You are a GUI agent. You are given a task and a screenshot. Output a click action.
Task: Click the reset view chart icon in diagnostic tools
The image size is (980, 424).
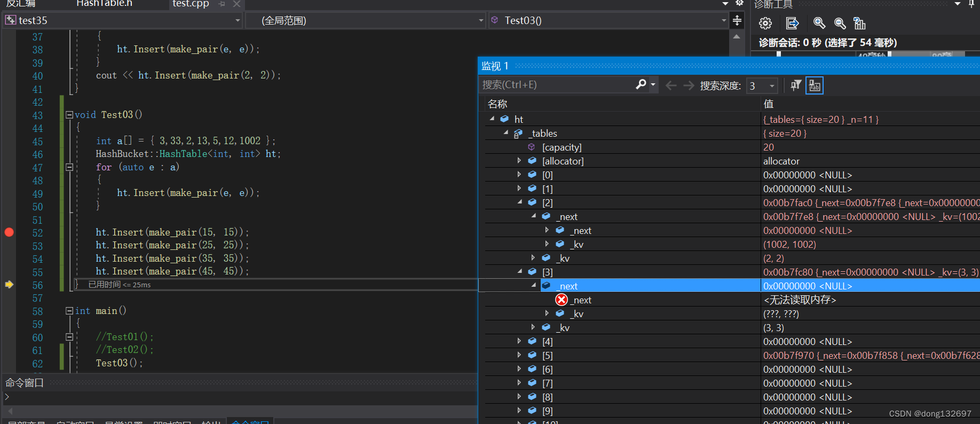click(859, 23)
